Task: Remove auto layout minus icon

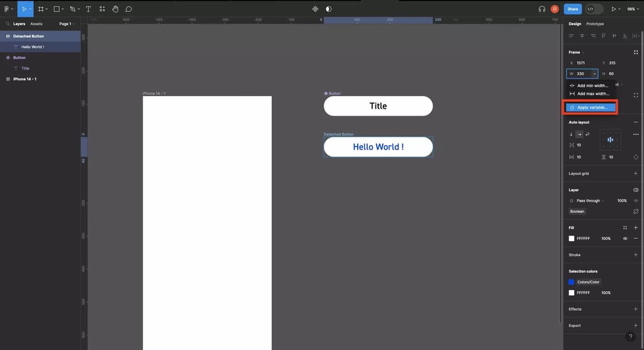Action: coord(636,123)
